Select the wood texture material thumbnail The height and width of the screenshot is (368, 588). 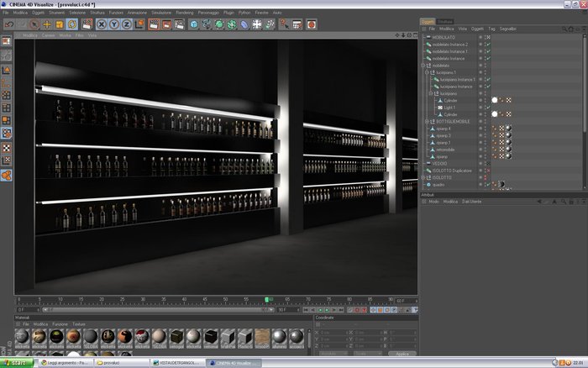pos(262,337)
